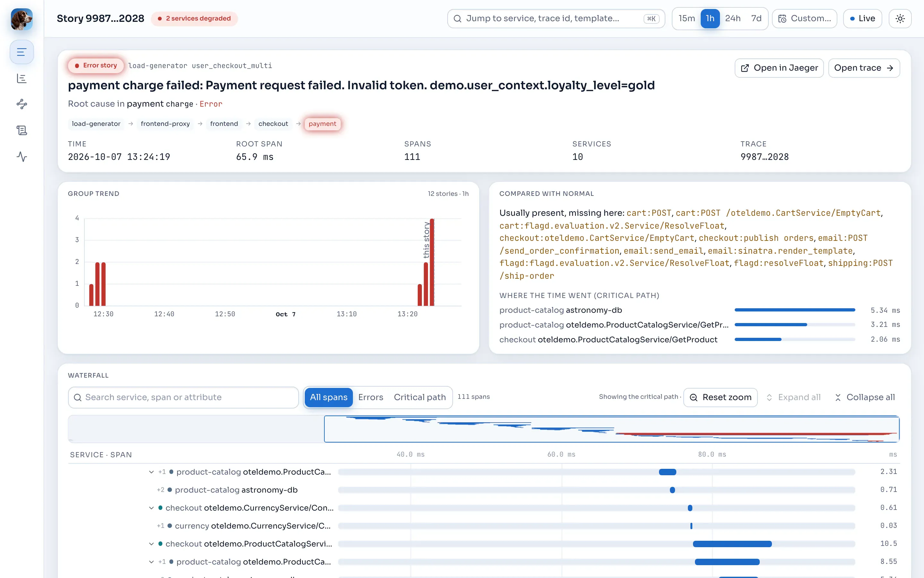Click the search icon in the top jump bar

click(x=458, y=19)
